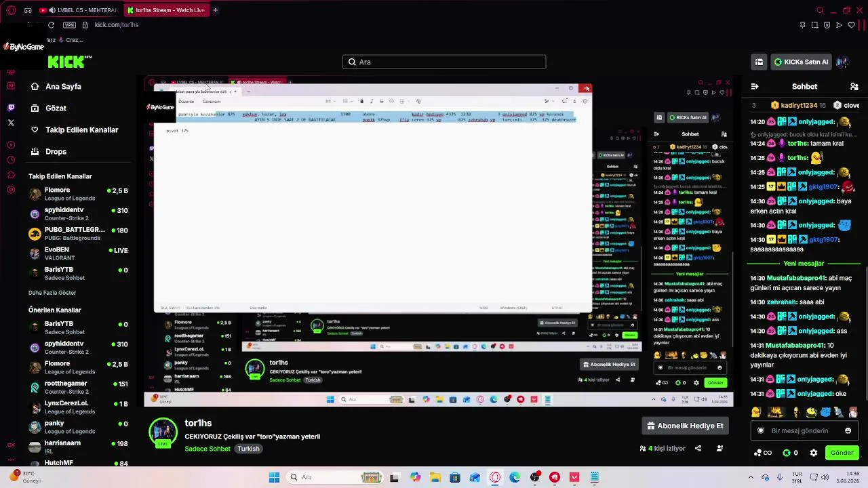Click the KICKs Satın Al button
The height and width of the screenshot is (488, 868).
point(801,62)
